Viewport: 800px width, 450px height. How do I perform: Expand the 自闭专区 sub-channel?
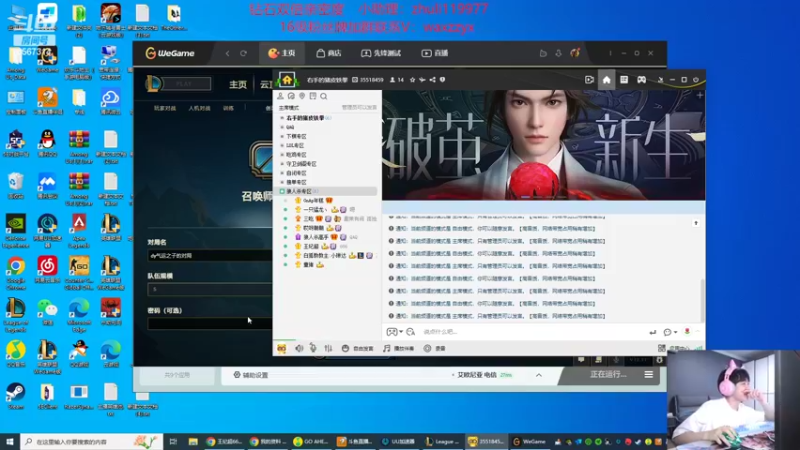296,173
